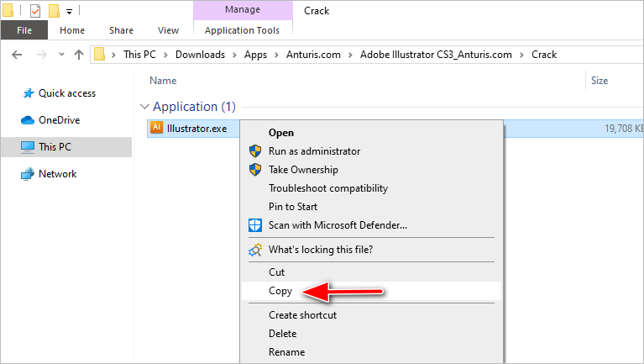Click the back arrow navigation icon
This screenshot has height=364, width=644.
pyautogui.click(x=16, y=55)
